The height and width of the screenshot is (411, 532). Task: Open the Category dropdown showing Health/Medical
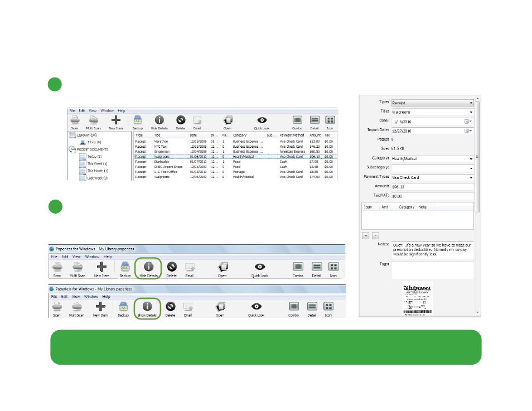point(471,159)
